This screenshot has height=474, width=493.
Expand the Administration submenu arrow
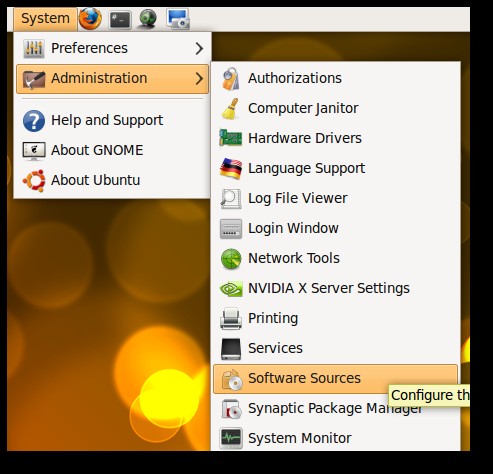click(199, 79)
